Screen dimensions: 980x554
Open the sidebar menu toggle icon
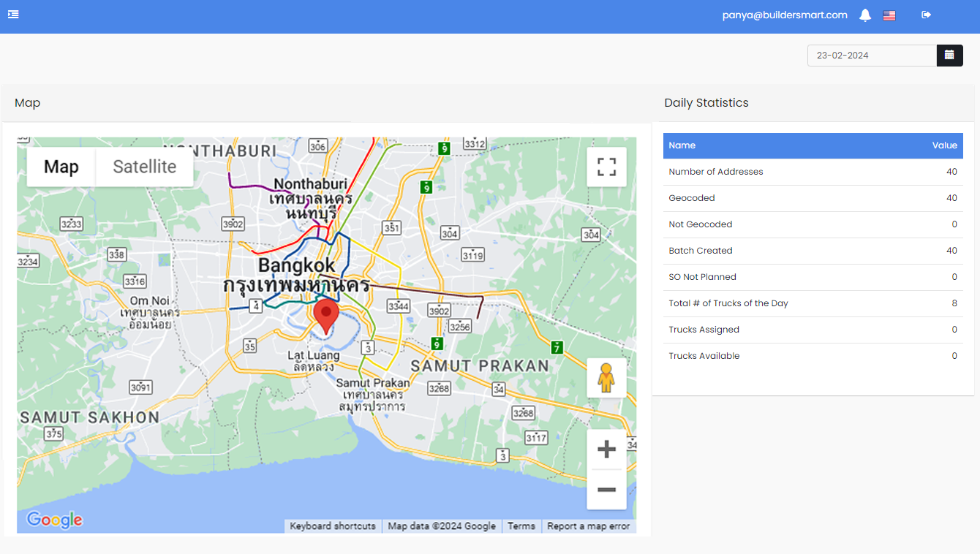coord(13,15)
